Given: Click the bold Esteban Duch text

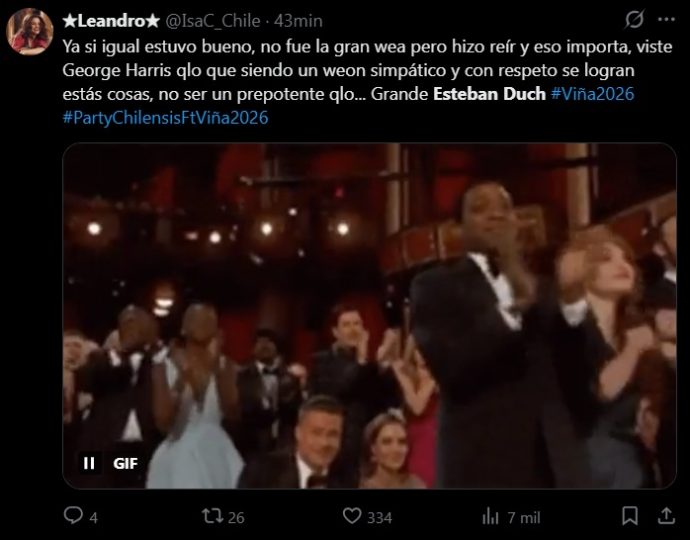Looking at the screenshot, I should click(x=489, y=94).
